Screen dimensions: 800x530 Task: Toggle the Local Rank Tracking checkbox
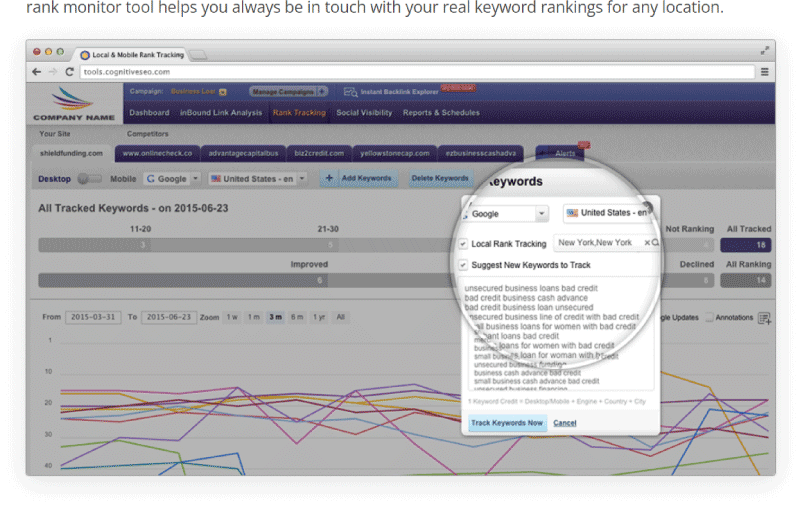(x=463, y=244)
